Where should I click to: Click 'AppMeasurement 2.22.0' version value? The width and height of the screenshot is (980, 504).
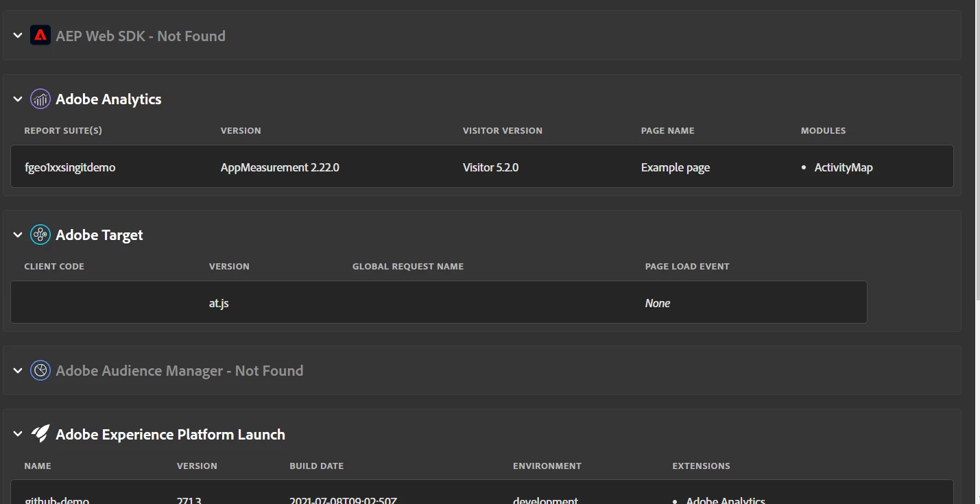coord(280,167)
